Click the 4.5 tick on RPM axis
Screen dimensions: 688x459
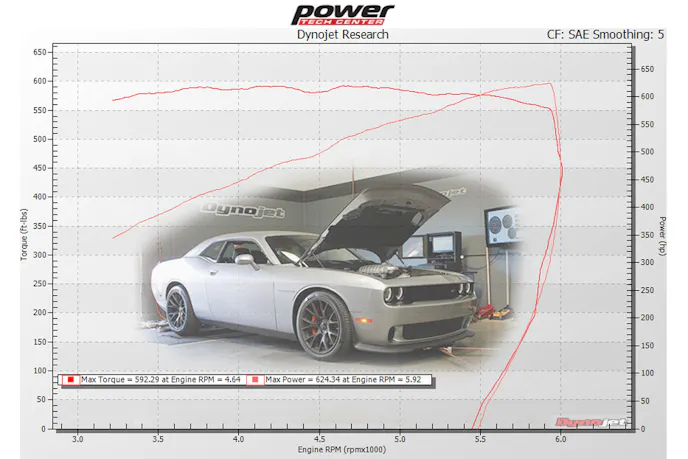(319, 439)
